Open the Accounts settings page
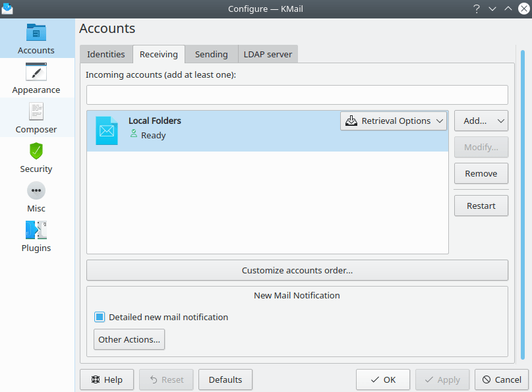This screenshot has width=532, height=392. (x=36, y=36)
